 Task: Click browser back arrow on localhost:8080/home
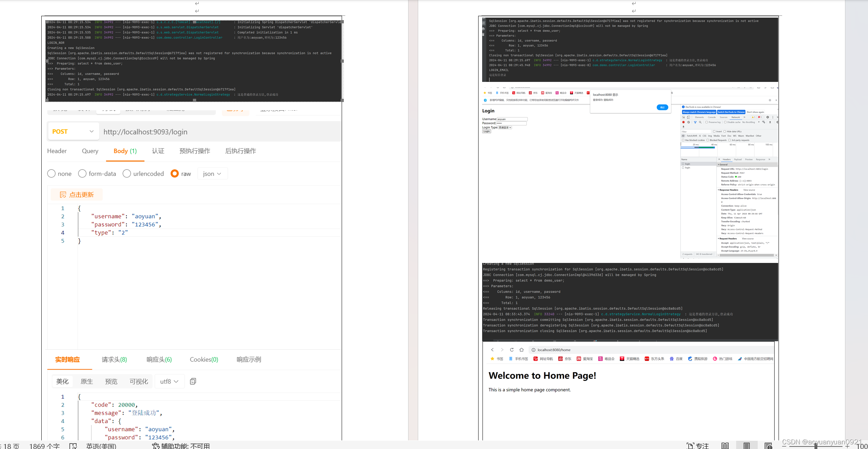tap(492, 350)
